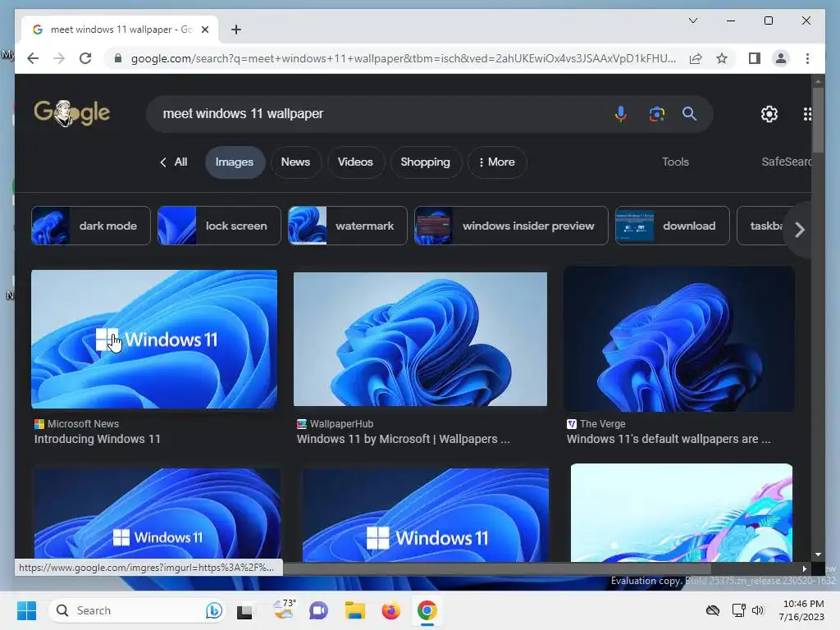Open colorful abstract wallpaper thumbnail in second row
840x630 pixels.
(682, 513)
